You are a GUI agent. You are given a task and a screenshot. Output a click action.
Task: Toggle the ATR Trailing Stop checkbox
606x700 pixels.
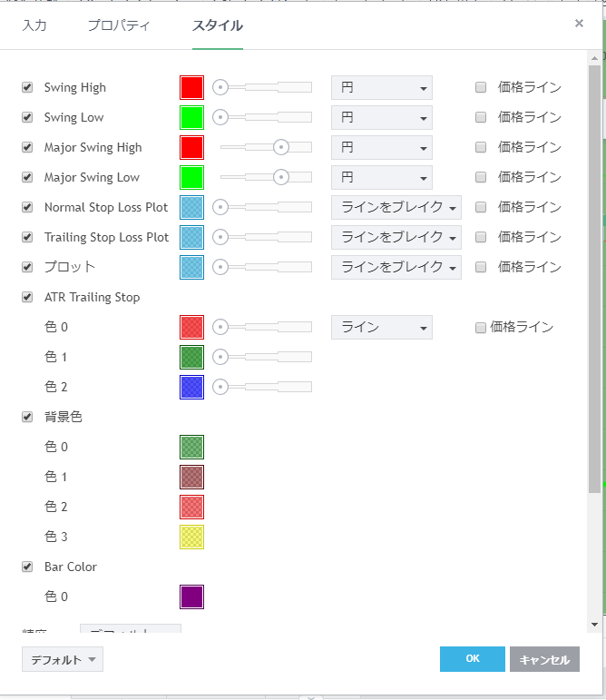27,297
